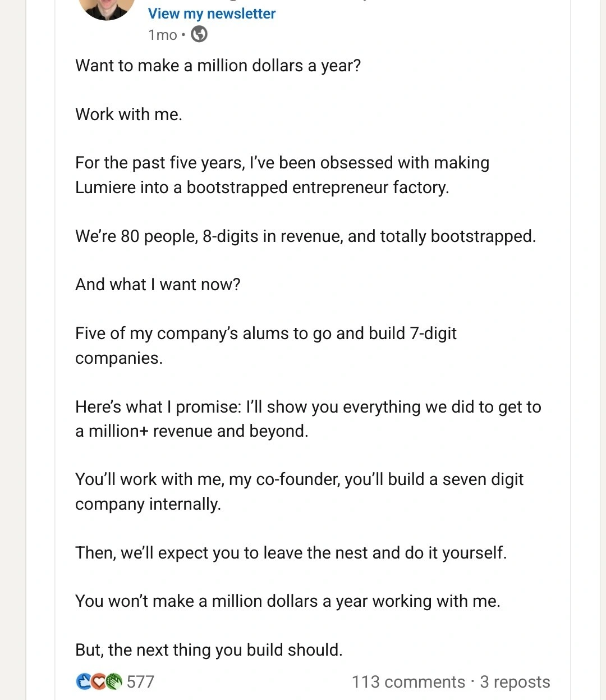
Task: Click the 'But, the next thing you build' line
Action: [209, 650]
